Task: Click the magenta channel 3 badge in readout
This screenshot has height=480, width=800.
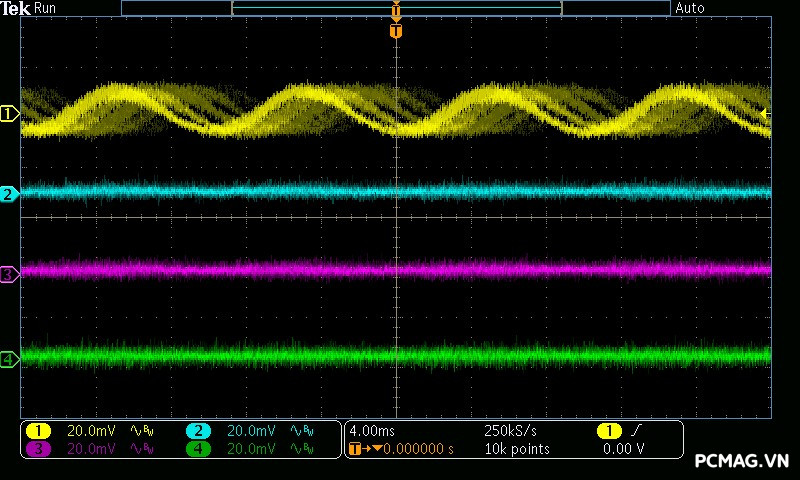Action: click(x=38, y=449)
